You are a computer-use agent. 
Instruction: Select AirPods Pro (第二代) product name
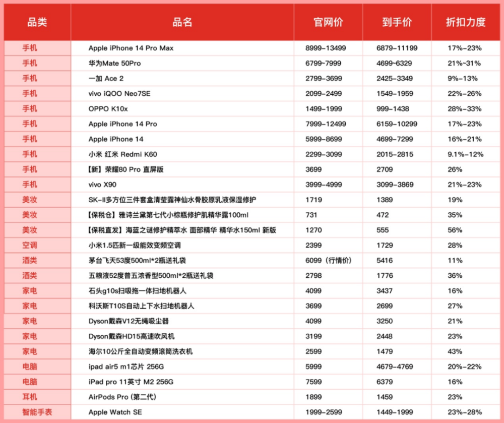[122, 397]
